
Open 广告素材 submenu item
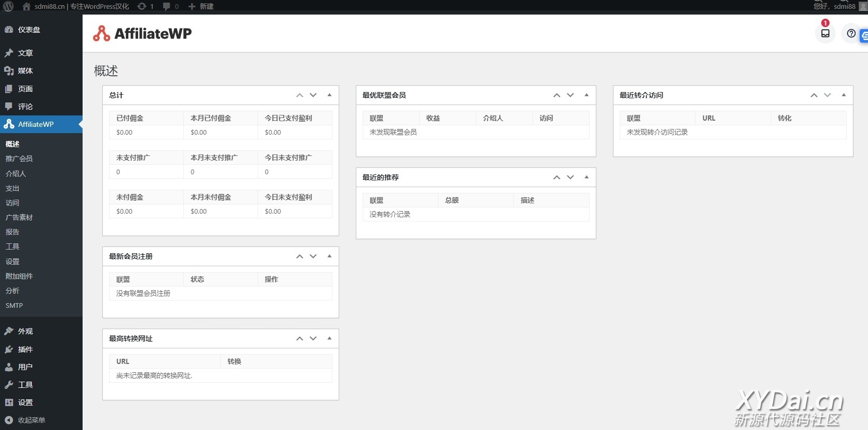click(19, 217)
